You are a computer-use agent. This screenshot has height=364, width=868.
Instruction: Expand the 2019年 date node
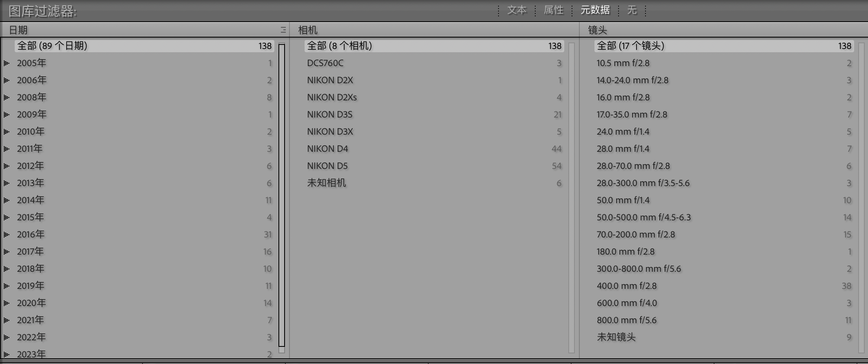coord(7,286)
